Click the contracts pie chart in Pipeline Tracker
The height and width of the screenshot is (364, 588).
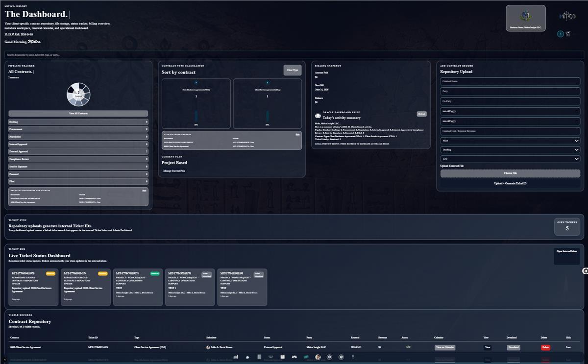tap(78, 95)
